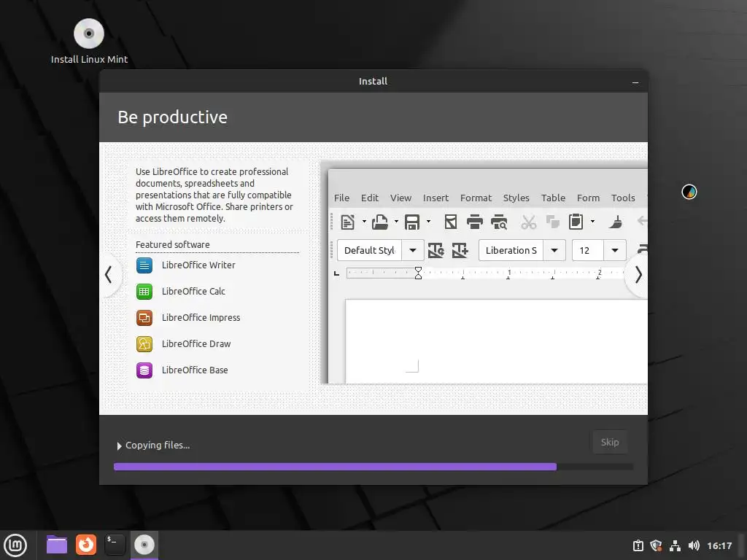Click the Open folder icon in slideshow
This screenshot has width=747, height=560.
(379, 222)
